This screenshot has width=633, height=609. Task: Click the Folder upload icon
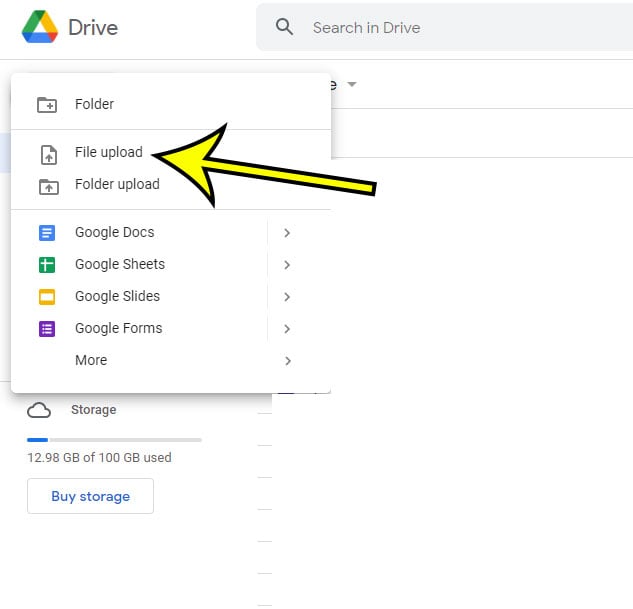(49, 187)
